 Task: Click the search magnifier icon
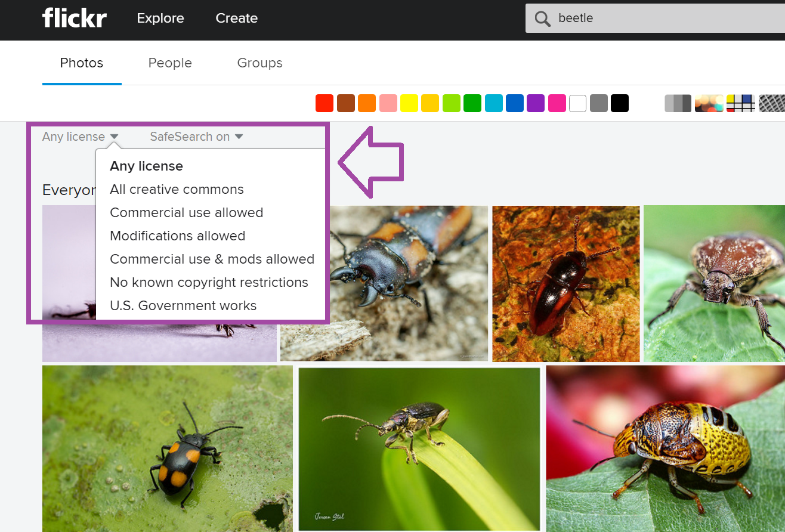[542, 18]
